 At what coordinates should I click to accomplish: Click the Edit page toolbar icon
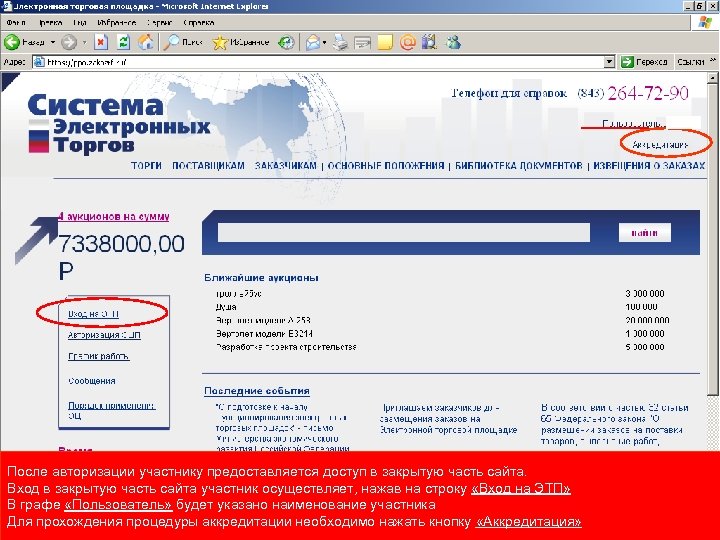pyautogui.click(x=362, y=42)
